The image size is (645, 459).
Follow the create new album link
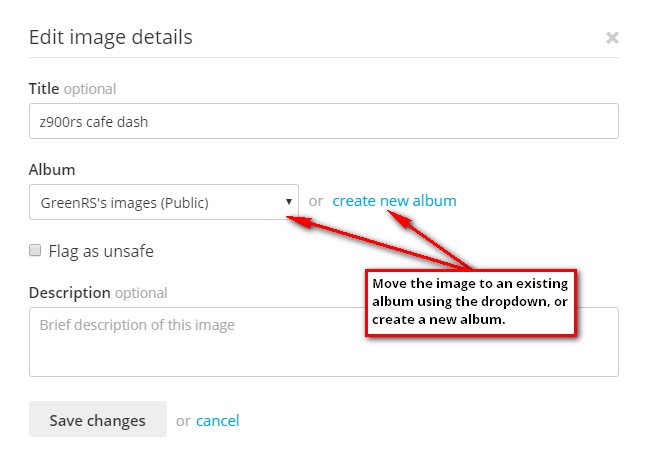(394, 201)
